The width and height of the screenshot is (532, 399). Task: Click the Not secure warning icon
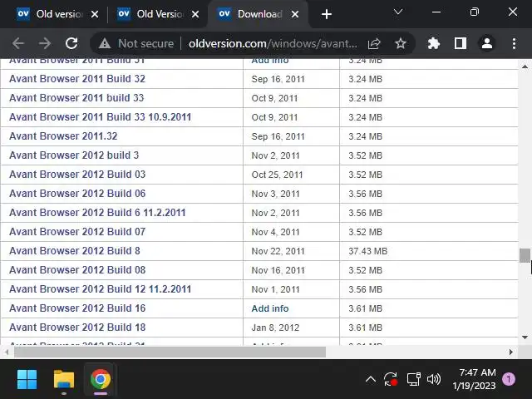click(105, 43)
